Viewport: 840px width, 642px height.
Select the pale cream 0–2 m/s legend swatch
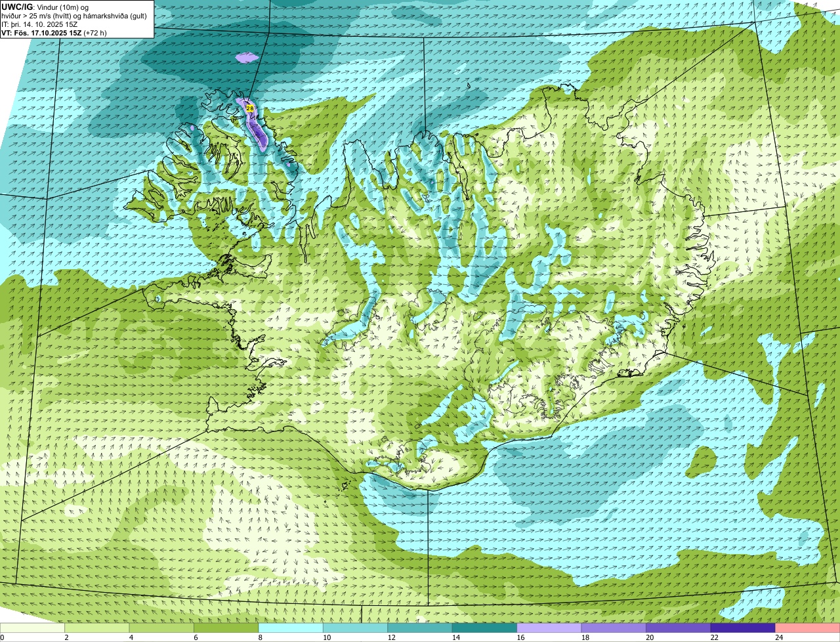point(33,628)
